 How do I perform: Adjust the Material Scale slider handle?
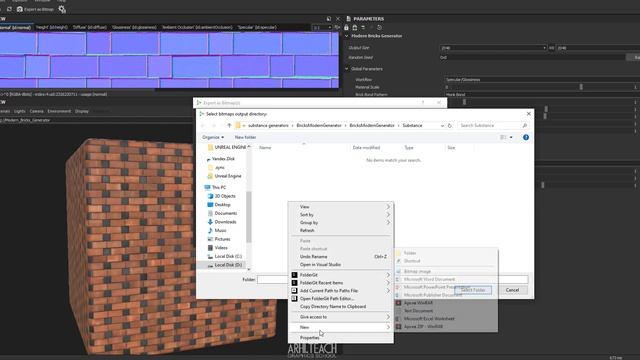(x=581, y=87)
